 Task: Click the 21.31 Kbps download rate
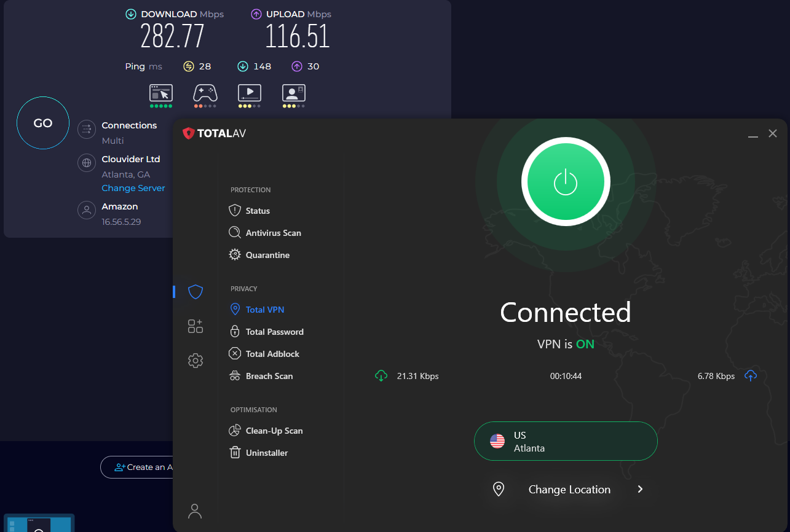(418, 376)
